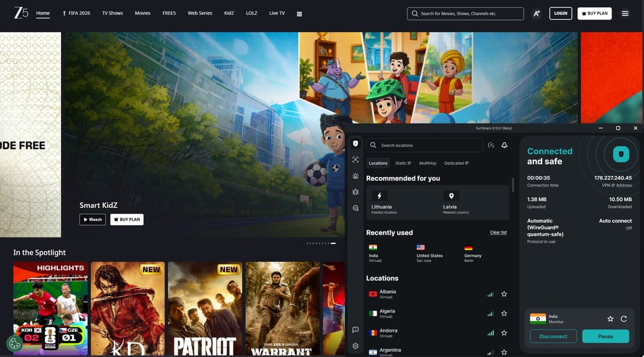Select recently used United States San Jose

tap(430, 253)
